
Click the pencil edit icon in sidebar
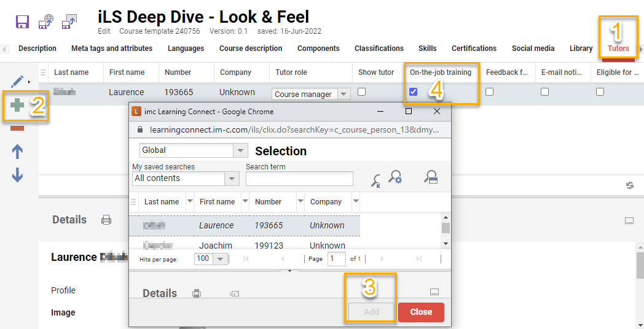pos(17,81)
